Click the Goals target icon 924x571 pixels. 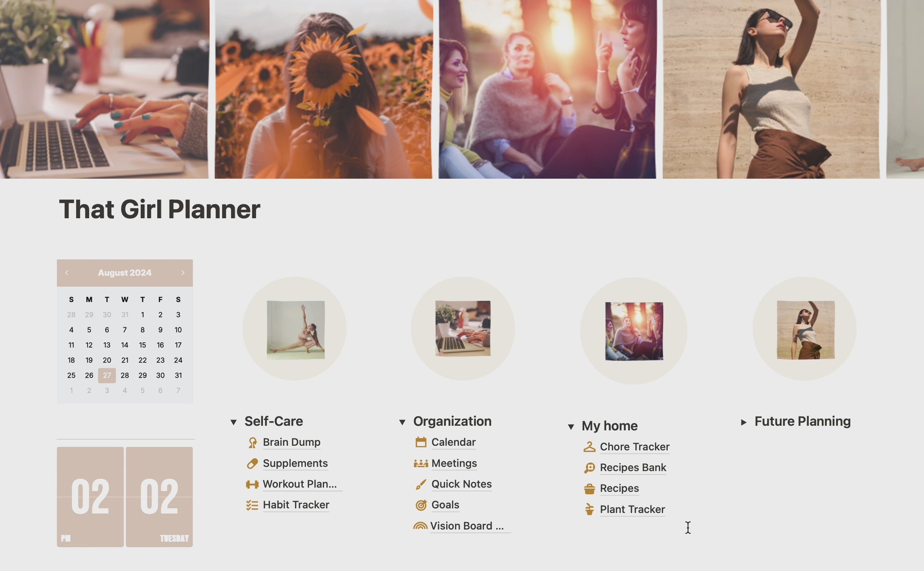[x=421, y=505]
